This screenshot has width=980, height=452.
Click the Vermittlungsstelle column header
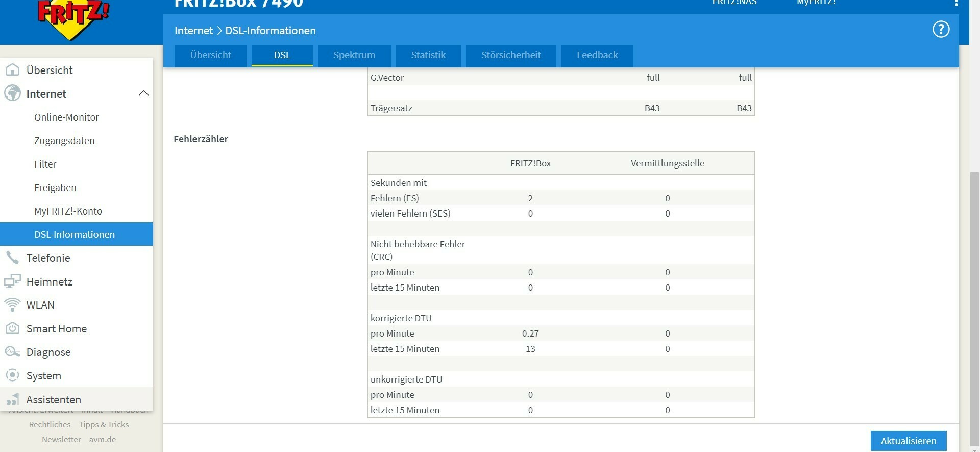click(x=667, y=163)
